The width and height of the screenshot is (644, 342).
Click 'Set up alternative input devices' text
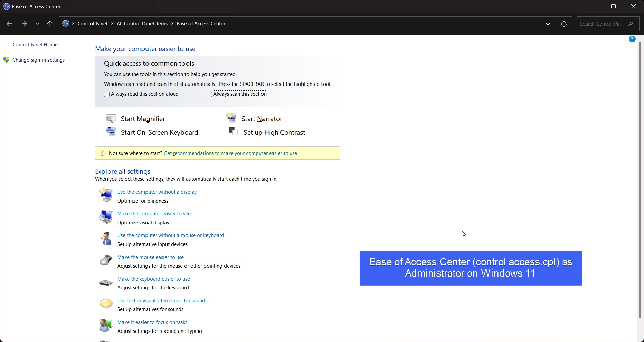[152, 244]
